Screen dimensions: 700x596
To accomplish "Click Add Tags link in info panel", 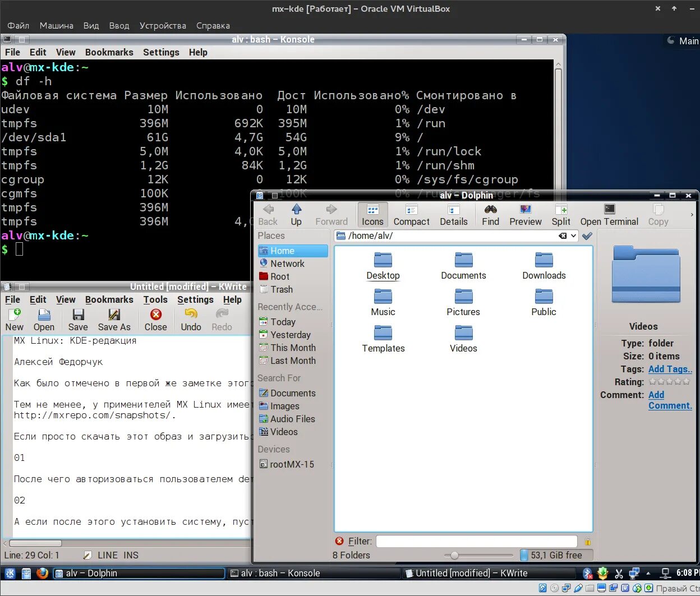I will [x=670, y=369].
